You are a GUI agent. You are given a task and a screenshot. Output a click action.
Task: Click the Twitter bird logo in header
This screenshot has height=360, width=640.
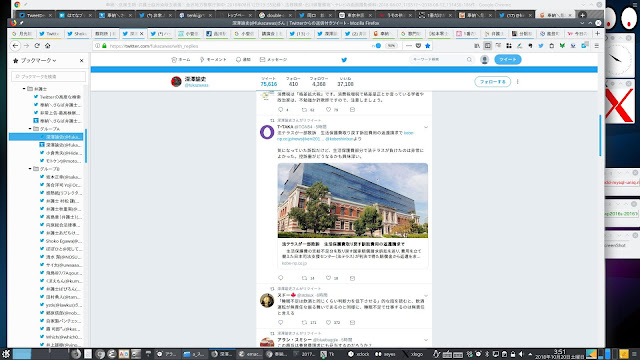point(344,60)
